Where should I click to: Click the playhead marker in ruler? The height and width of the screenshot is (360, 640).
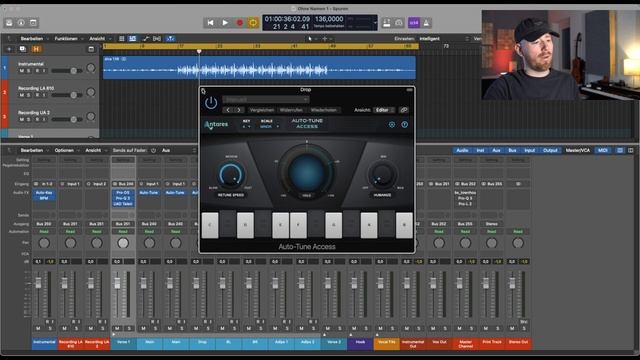click(199, 51)
